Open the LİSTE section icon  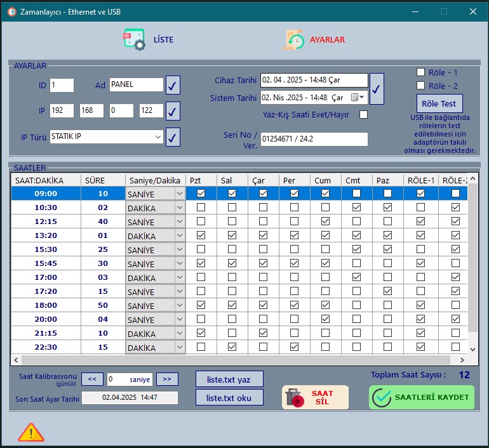135,39
